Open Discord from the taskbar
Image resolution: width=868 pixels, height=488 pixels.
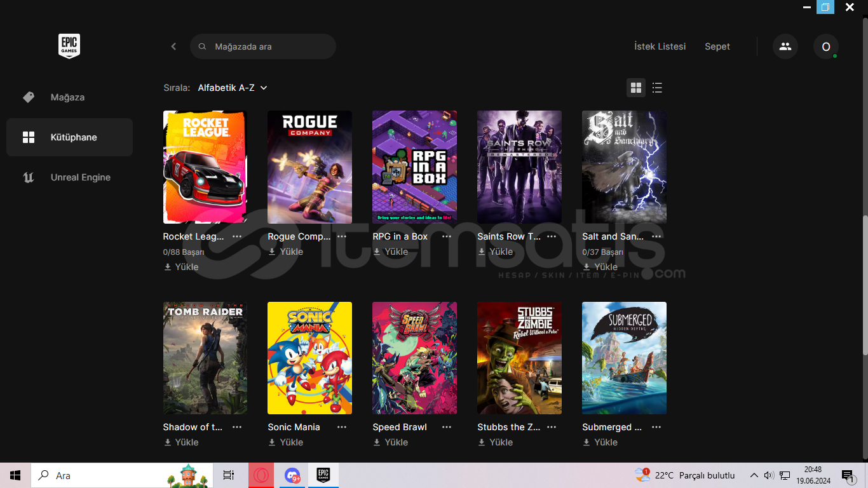pos(292,475)
